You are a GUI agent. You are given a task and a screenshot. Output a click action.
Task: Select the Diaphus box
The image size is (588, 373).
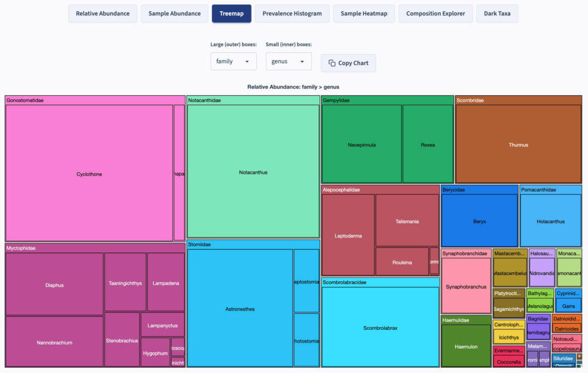point(55,284)
